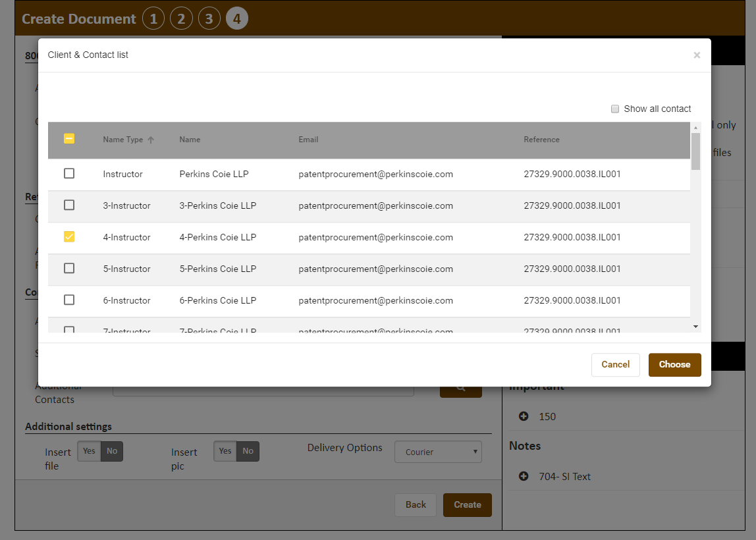Click the Instructor row email address
Viewport: 756px width, 540px height.
(375, 174)
